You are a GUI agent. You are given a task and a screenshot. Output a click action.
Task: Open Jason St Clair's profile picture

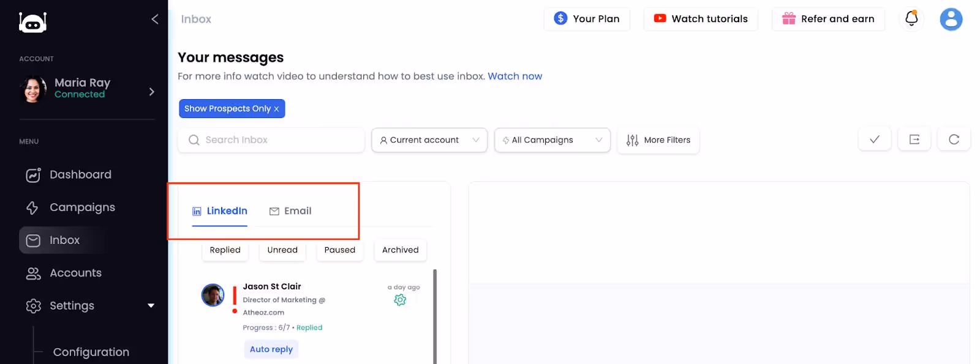(x=213, y=295)
